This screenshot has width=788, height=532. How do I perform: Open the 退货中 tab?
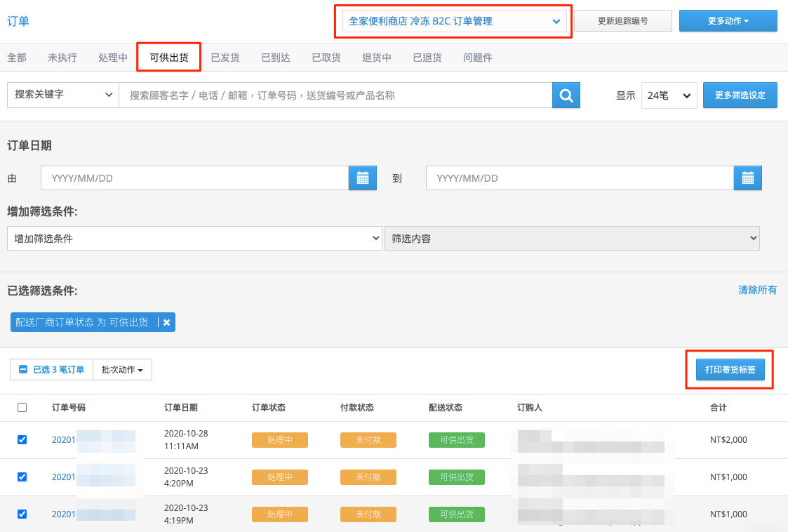(x=376, y=58)
